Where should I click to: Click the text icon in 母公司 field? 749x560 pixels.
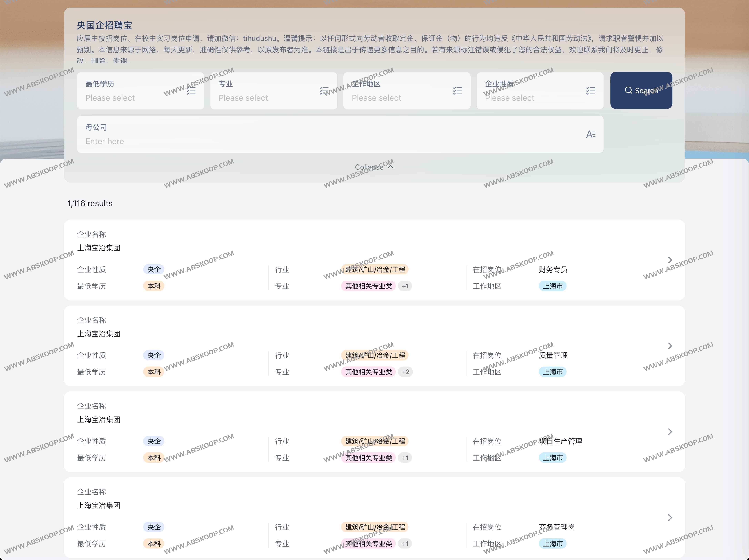tap(591, 134)
